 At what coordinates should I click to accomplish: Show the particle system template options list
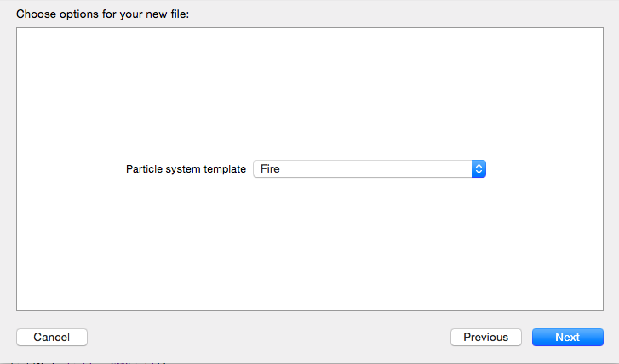(370, 169)
